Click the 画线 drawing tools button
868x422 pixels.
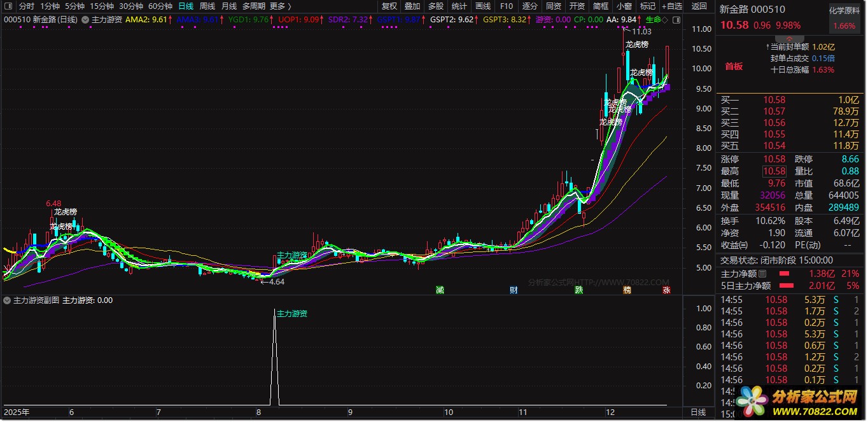[483, 6]
